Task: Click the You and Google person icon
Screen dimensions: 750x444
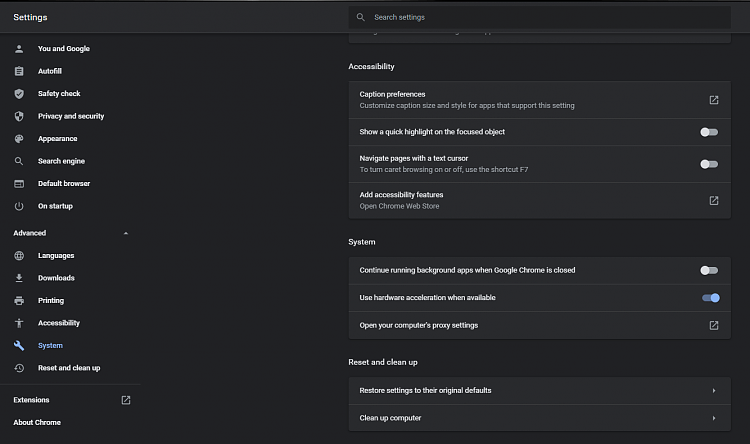Action: 18,49
